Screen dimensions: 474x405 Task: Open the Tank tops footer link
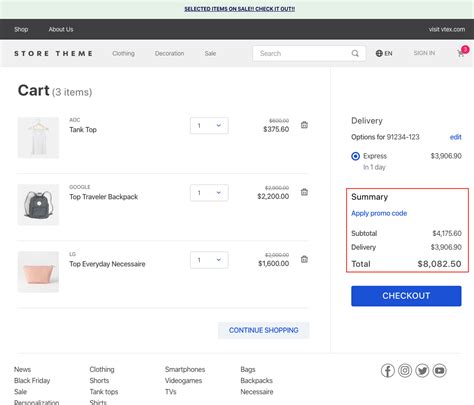tap(104, 392)
